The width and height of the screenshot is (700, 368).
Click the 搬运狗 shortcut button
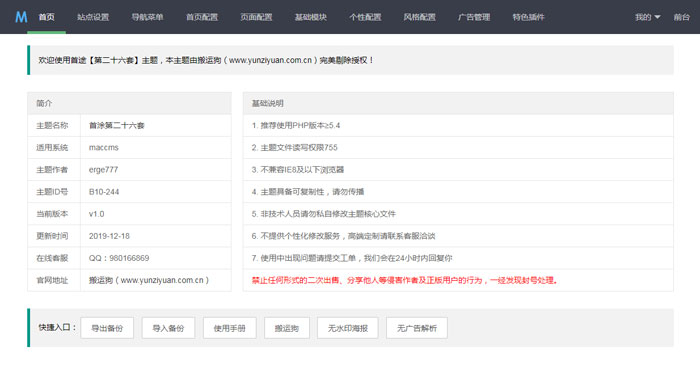click(x=287, y=328)
